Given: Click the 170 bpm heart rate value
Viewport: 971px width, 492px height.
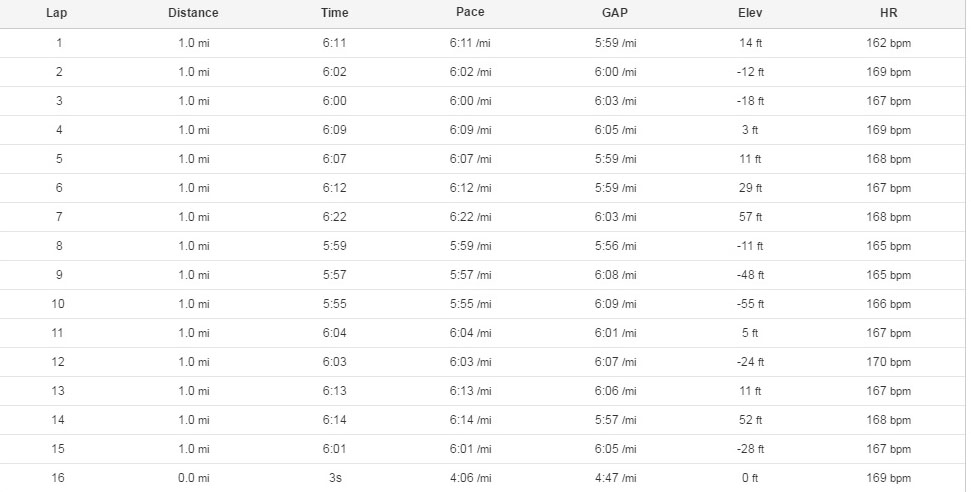Looking at the screenshot, I should [x=889, y=362].
